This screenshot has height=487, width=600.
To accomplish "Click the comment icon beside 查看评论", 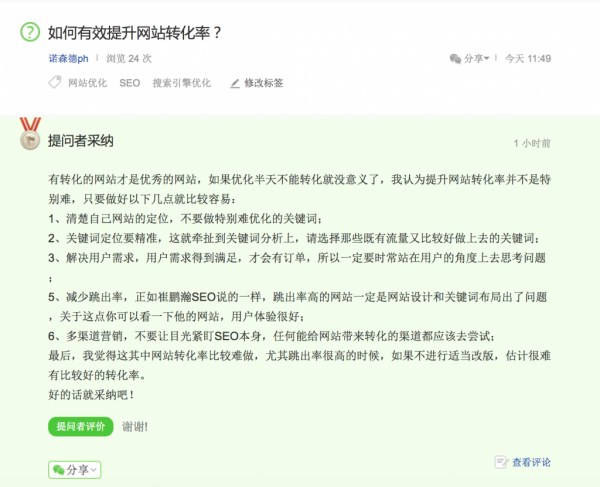I will pos(501,462).
